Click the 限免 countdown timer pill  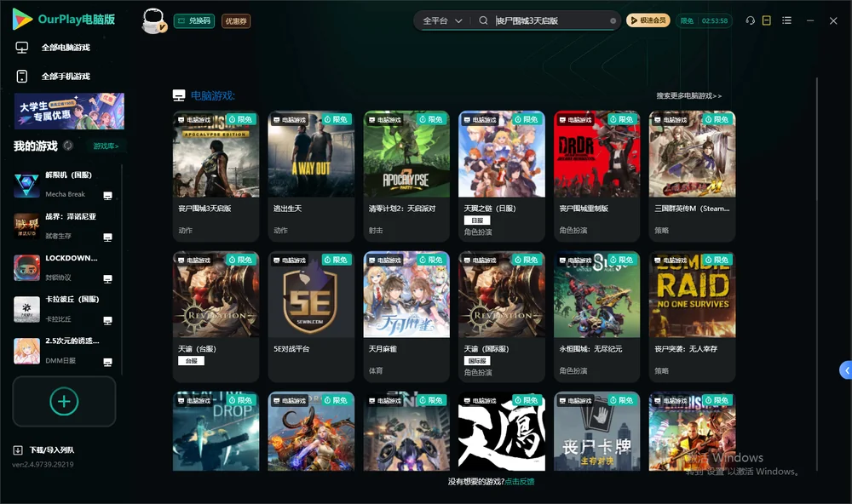pos(704,20)
